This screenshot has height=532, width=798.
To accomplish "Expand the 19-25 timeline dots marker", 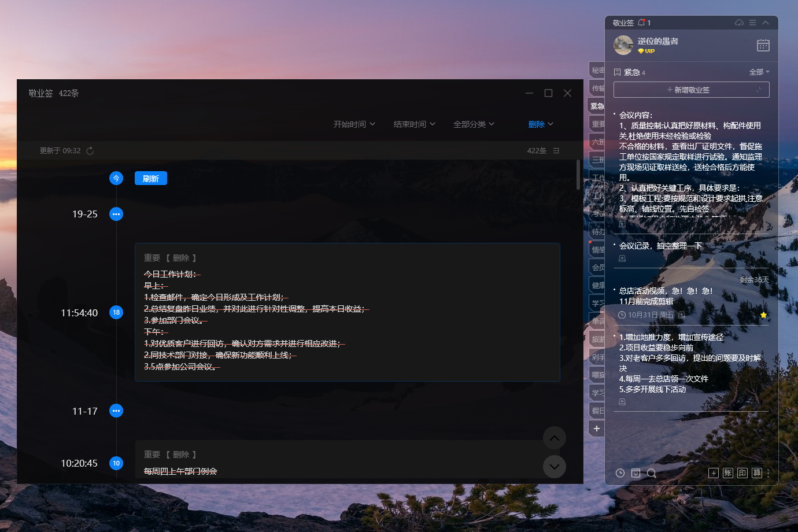I will coord(116,214).
